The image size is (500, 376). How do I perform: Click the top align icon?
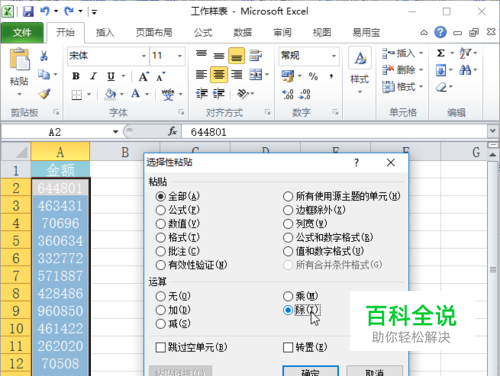pyautogui.click(x=201, y=55)
